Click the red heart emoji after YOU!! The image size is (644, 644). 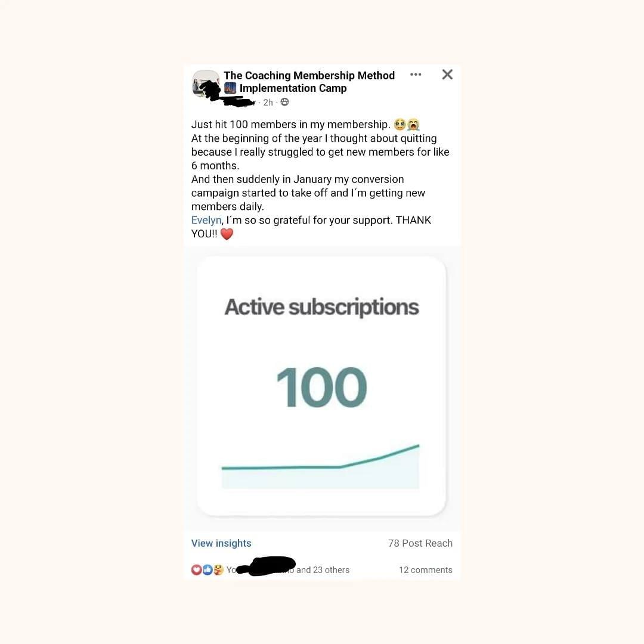pyautogui.click(x=227, y=234)
